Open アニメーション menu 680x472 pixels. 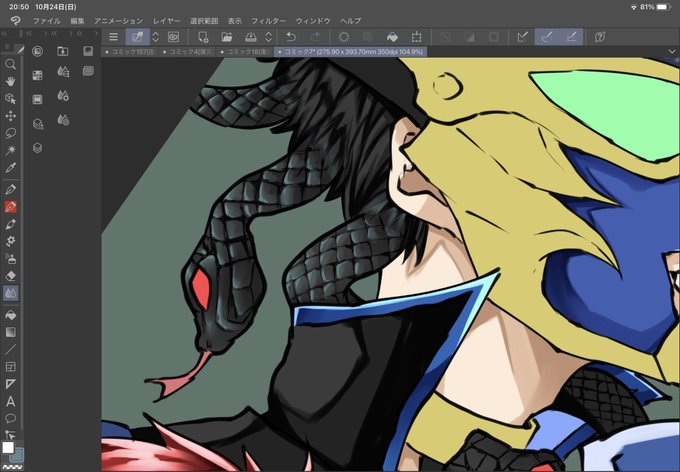118,21
